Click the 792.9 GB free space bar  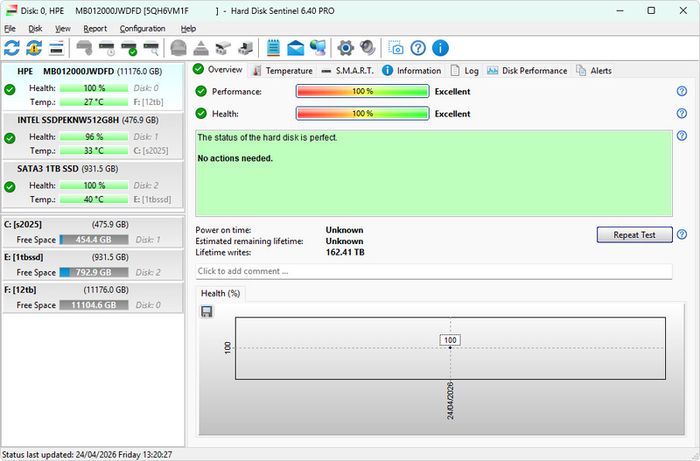94,272
